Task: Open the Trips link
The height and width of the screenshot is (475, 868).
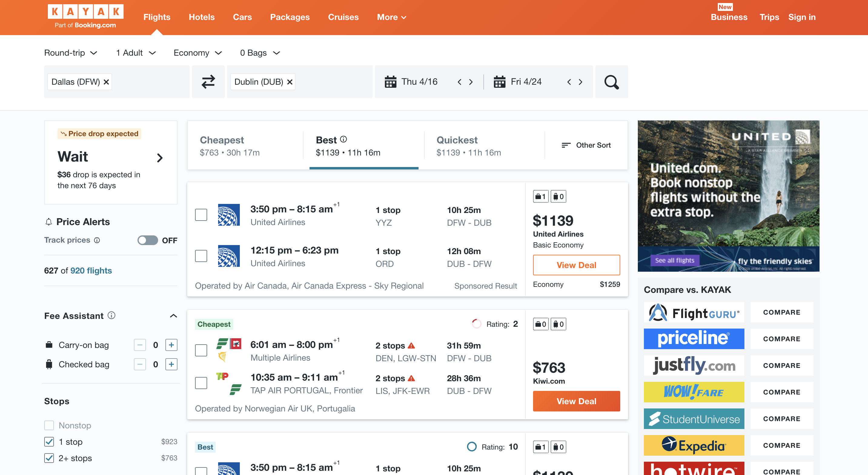Action: click(x=769, y=17)
